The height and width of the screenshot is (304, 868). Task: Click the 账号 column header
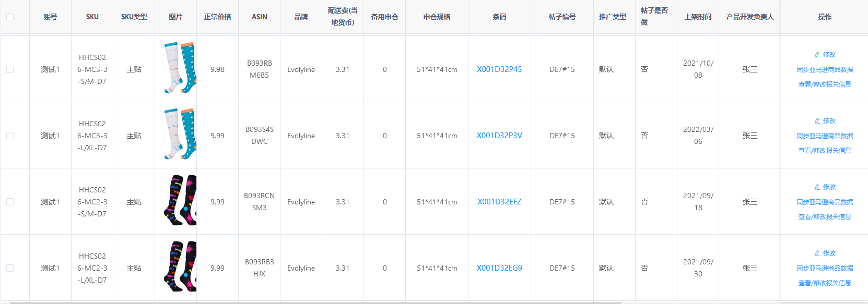tap(50, 17)
